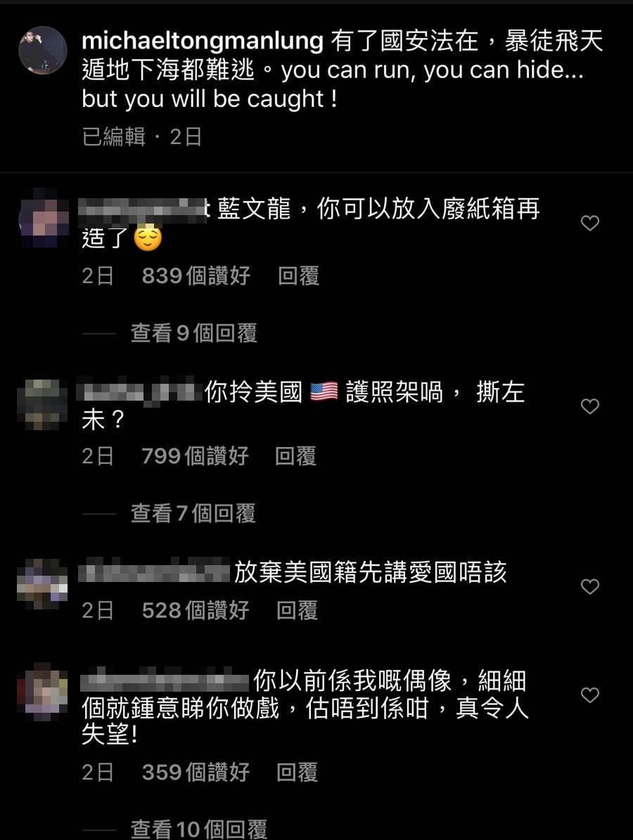The height and width of the screenshot is (840, 633).
Task: Reply to the 528-like comment
Action: pos(298,610)
